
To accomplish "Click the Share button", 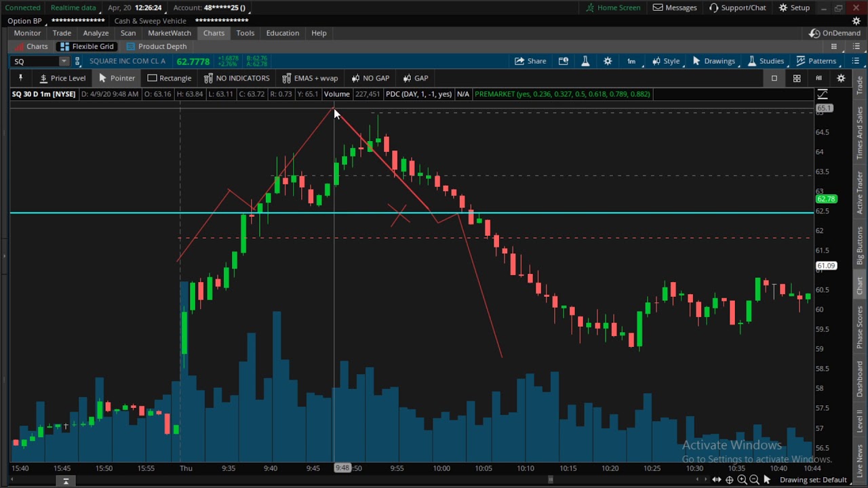I will coord(530,61).
